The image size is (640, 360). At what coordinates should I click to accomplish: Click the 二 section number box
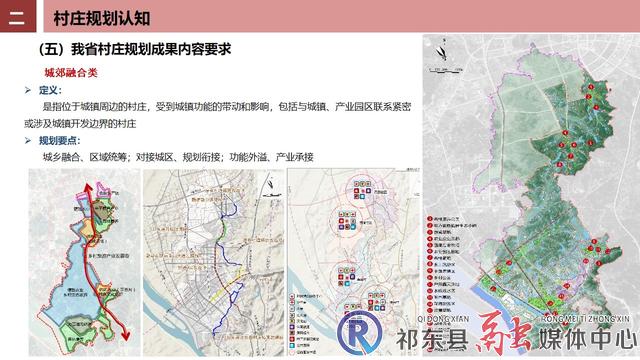(18, 16)
